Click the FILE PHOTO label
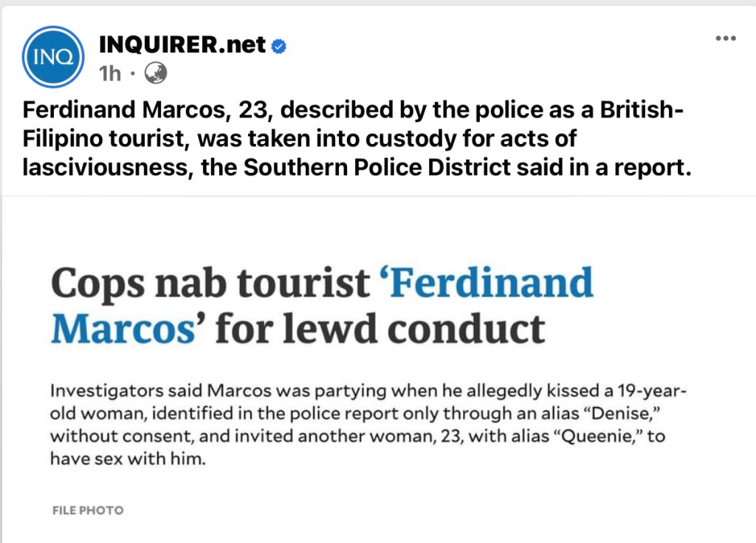 coord(88,510)
